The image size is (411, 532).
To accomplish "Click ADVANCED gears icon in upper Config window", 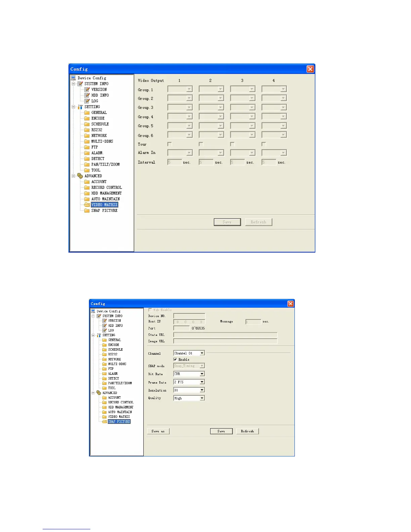I will coord(80,176).
